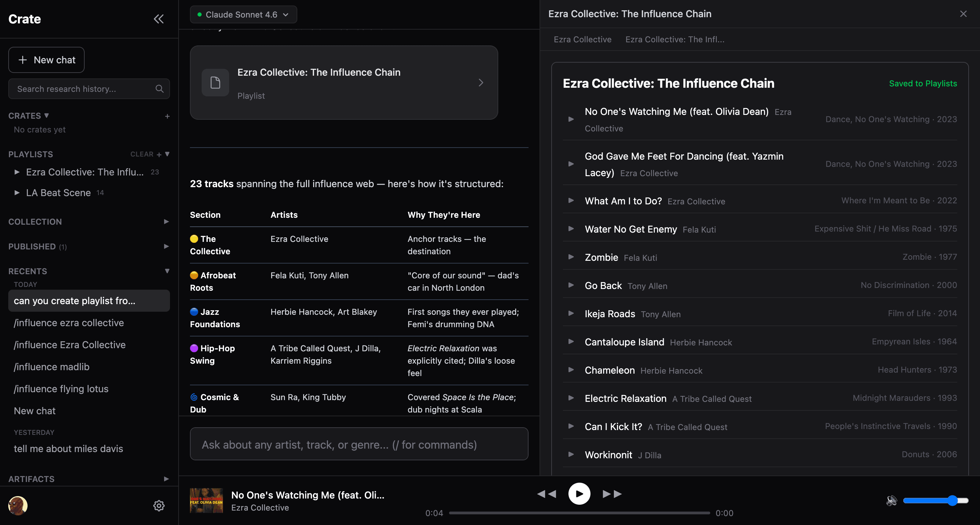The image size is (980, 525).
Task: Play the current track
Action: tap(579, 494)
